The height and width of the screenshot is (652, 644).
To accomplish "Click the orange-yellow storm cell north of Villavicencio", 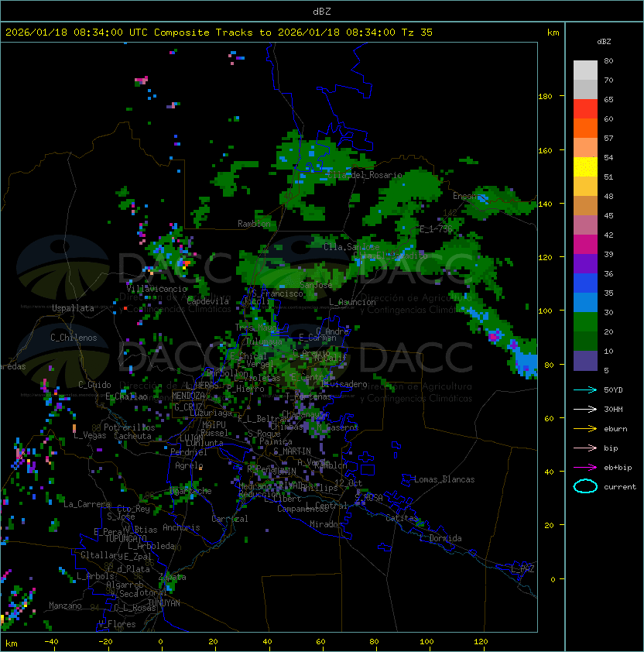I will click(186, 265).
